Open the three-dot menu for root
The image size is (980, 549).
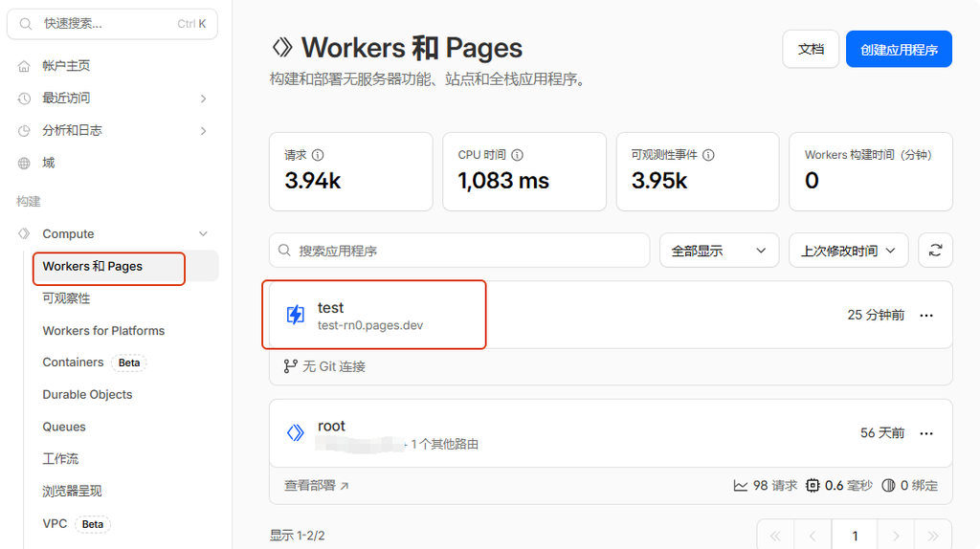click(926, 433)
